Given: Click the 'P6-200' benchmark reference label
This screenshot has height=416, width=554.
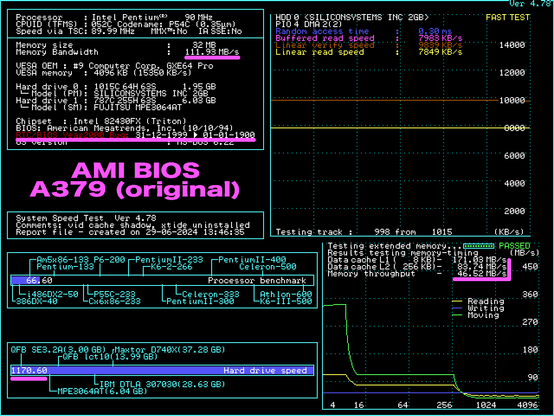Looking at the screenshot, I should pos(110,260).
